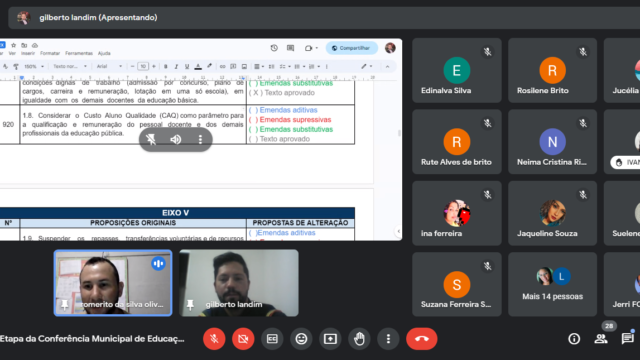Click the text color button in docs toolbar
Viewport: 640px width, 360px height.
pos(198,67)
